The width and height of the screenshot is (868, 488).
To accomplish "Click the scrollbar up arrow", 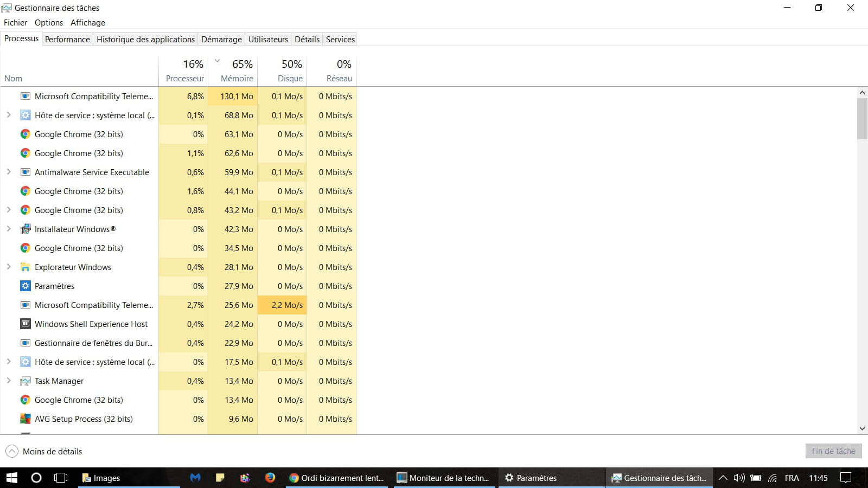I will [x=862, y=93].
